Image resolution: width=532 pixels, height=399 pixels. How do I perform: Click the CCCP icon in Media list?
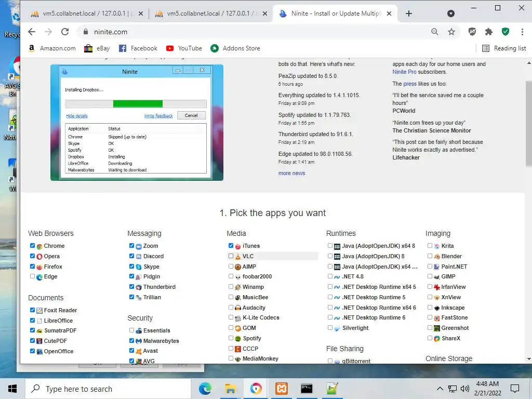click(x=238, y=349)
